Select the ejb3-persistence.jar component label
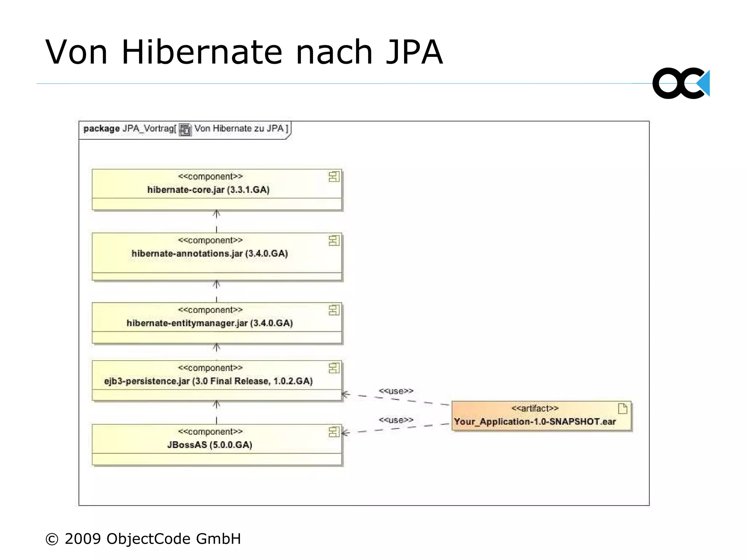The image size is (747, 560). (x=208, y=381)
